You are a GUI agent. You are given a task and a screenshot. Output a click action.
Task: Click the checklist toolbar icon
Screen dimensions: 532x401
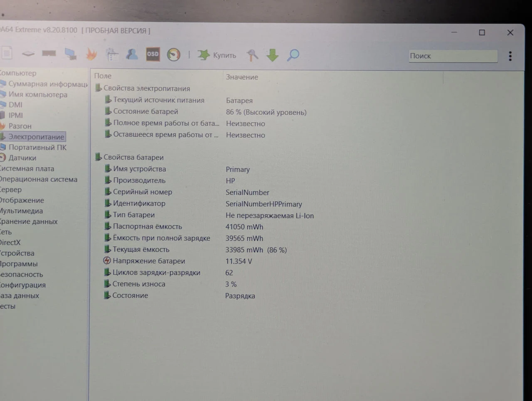point(112,54)
